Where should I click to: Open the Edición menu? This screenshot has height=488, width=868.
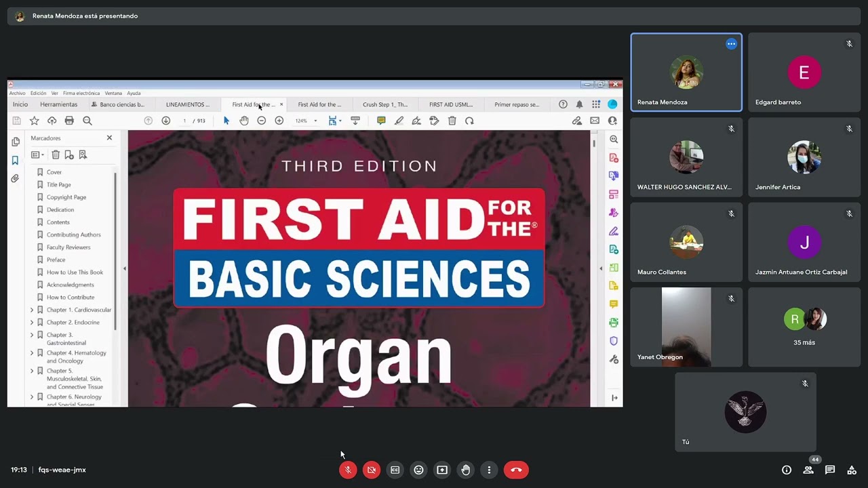click(x=39, y=93)
